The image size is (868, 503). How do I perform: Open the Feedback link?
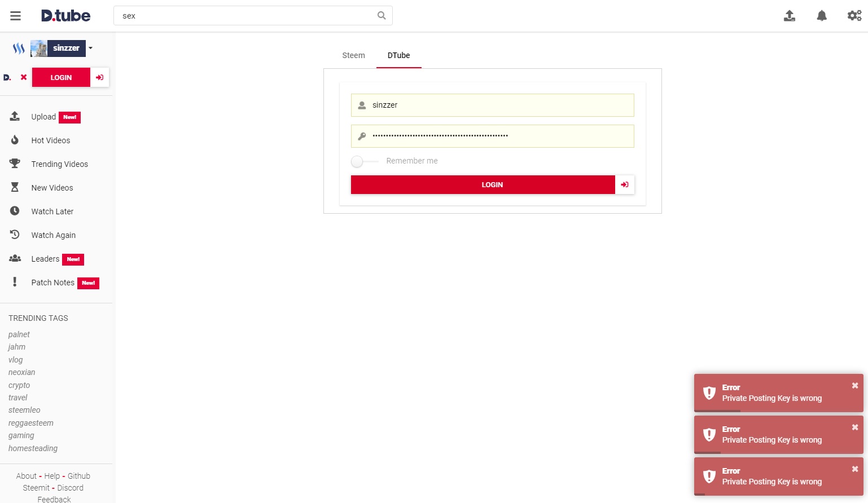tap(54, 499)
